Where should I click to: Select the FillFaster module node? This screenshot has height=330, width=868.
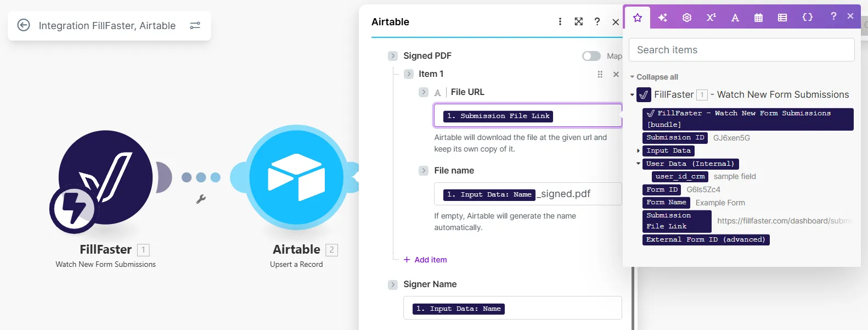[x=105, y=177]
